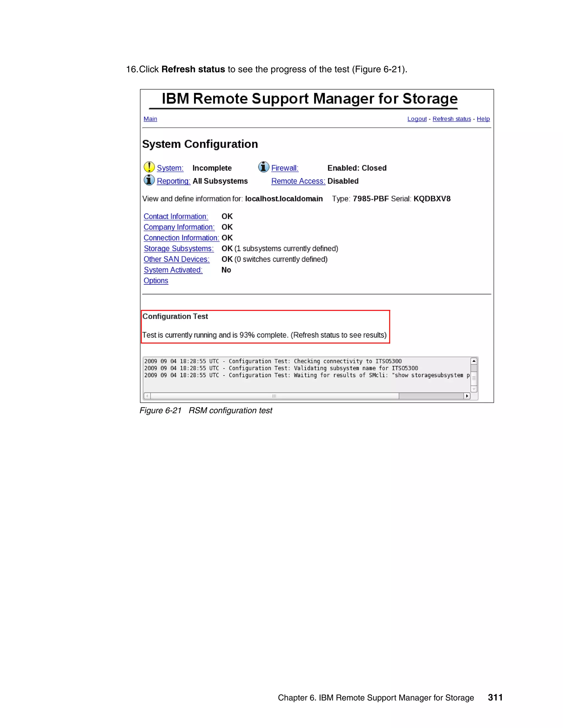This screenshot has height=728, width=563.
Task: Click the 'Checking connectivity to ITSO5300' log line
Action: [x=273, y=361]
